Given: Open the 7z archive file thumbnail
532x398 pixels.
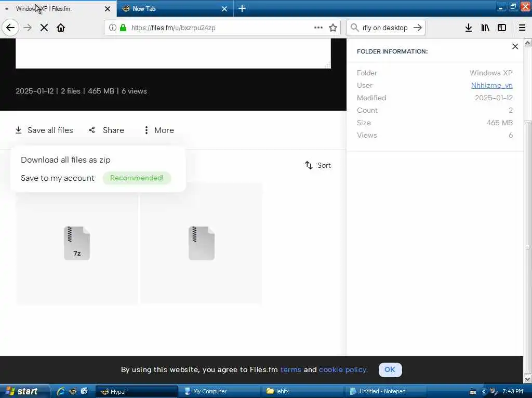Looking at the screenshot, I should click(77, 243).
